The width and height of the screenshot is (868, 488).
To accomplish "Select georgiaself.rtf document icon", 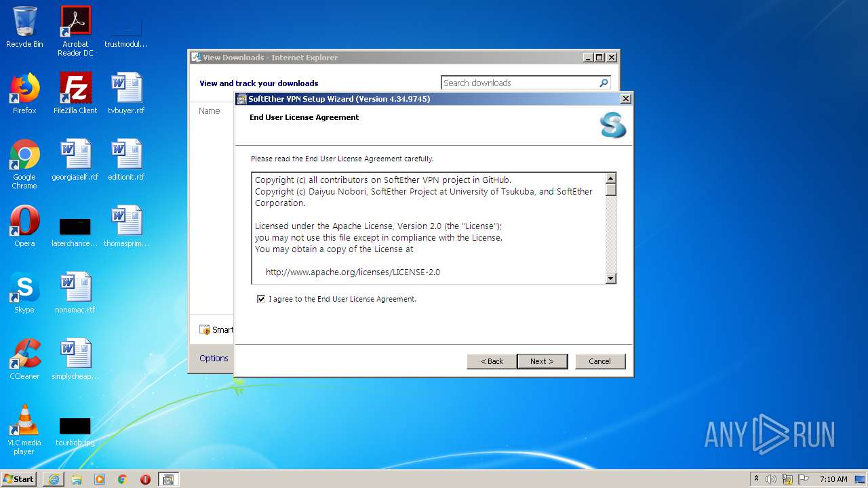I will tap(75, 160).
